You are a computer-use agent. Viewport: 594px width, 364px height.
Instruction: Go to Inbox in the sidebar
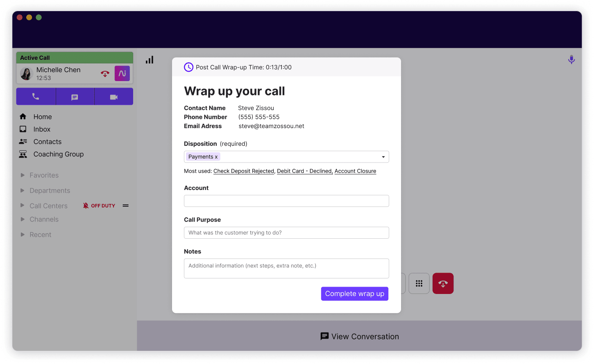click(41, 129)
